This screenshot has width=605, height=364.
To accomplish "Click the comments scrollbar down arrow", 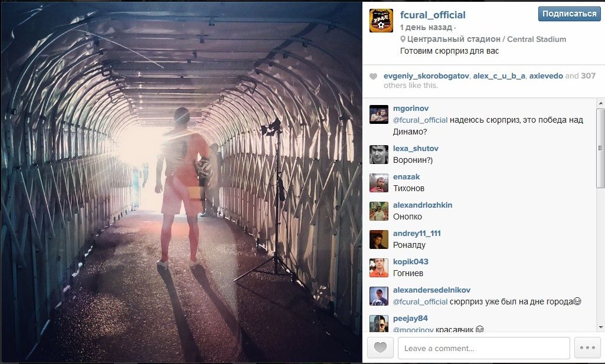I will coord(601,327).
